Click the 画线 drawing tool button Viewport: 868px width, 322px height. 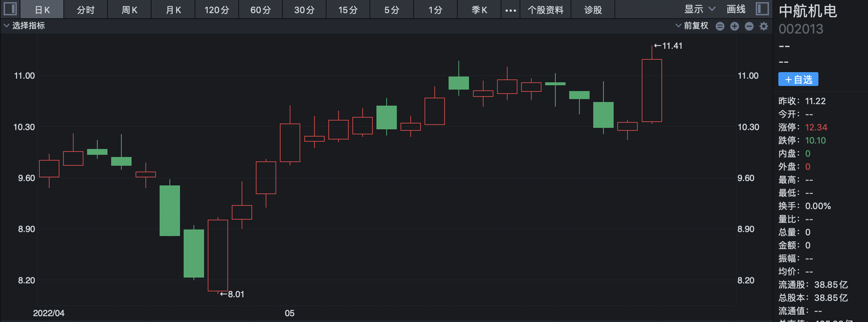[736, 9]
